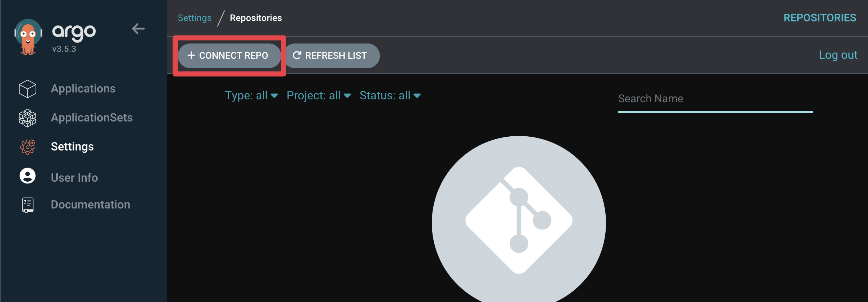
Task: Go to Applications in the sidebar
Action: [x=83, y=89]
